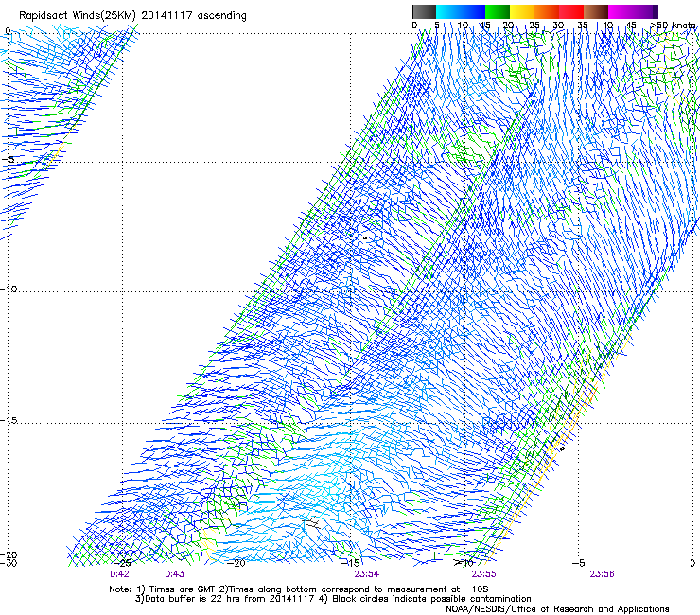Click the '-15' longitude label on bottom axis
Image resolution: width=700 pixels, height=615 pixels.
click(x=350, y=563)
